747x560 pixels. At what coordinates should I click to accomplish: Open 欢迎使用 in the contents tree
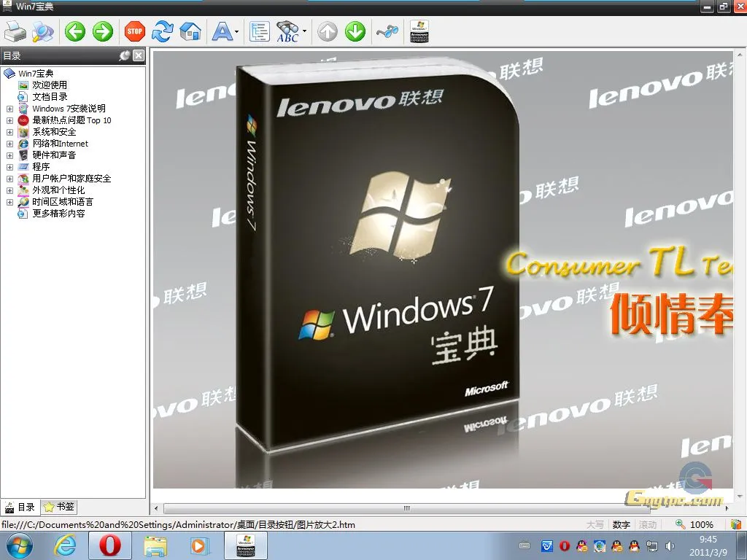pyautogui.click(x=50, y=85)
